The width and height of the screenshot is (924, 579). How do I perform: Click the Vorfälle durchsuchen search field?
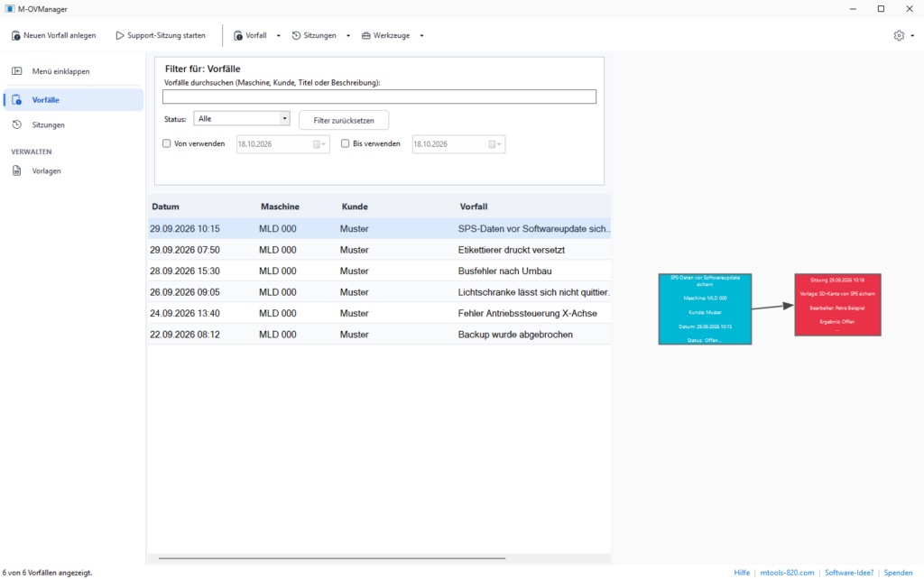[380, 96]
